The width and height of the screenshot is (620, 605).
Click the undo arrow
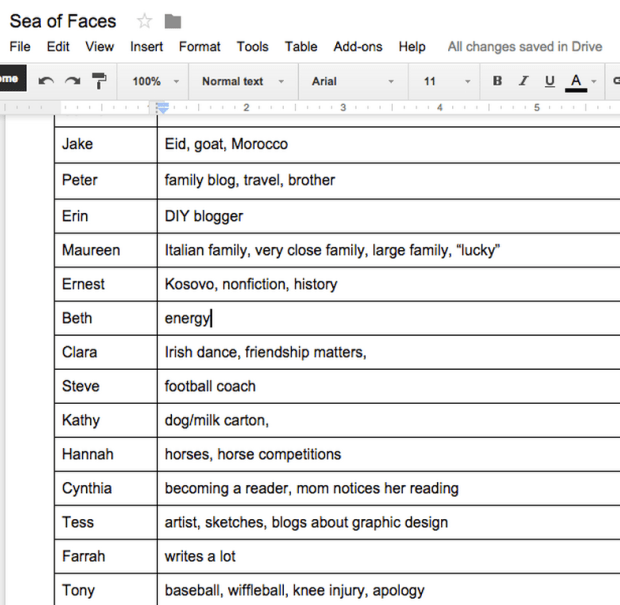pos(46,82)
